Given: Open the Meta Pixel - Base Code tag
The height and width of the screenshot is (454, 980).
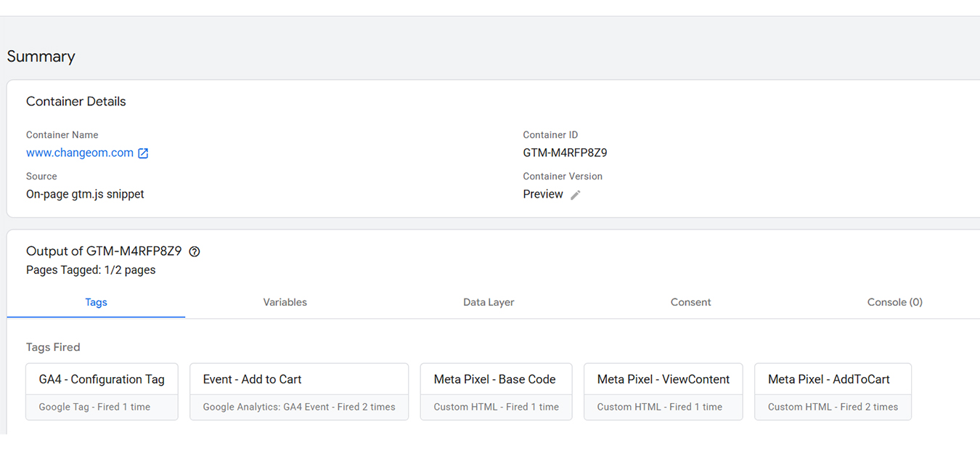Looking at the screenshot, I should pos(496,392).
